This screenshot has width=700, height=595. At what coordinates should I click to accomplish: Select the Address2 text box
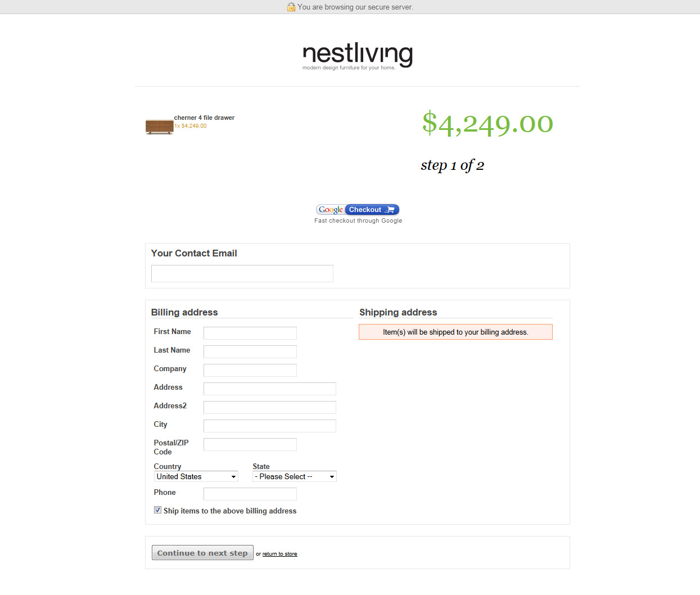point(270,407)
